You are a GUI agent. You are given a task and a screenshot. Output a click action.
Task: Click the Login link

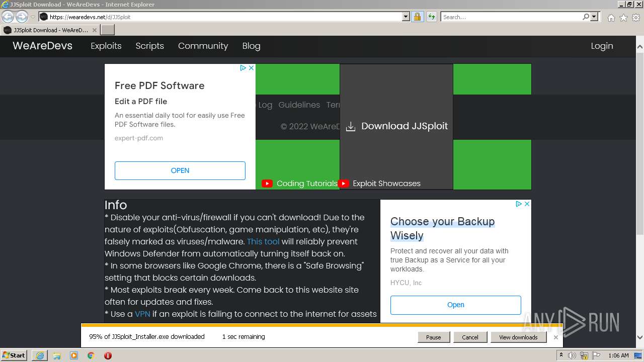click(x=602, y=46)
